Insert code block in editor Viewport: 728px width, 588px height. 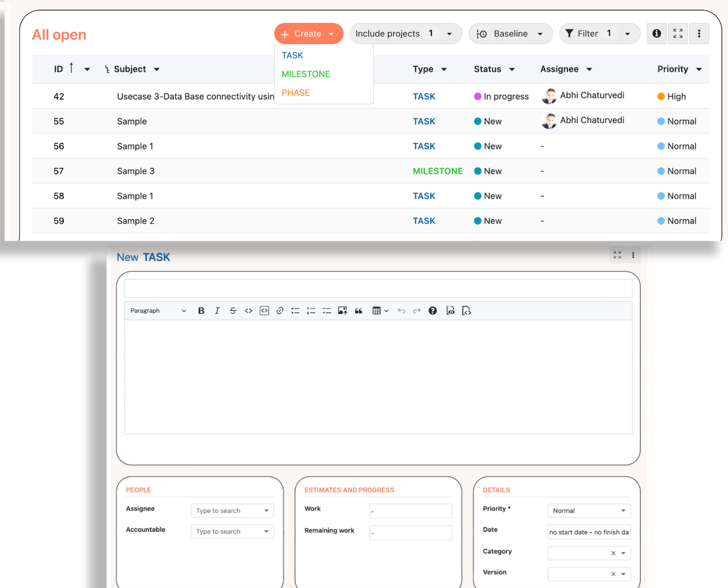(264, 311)
